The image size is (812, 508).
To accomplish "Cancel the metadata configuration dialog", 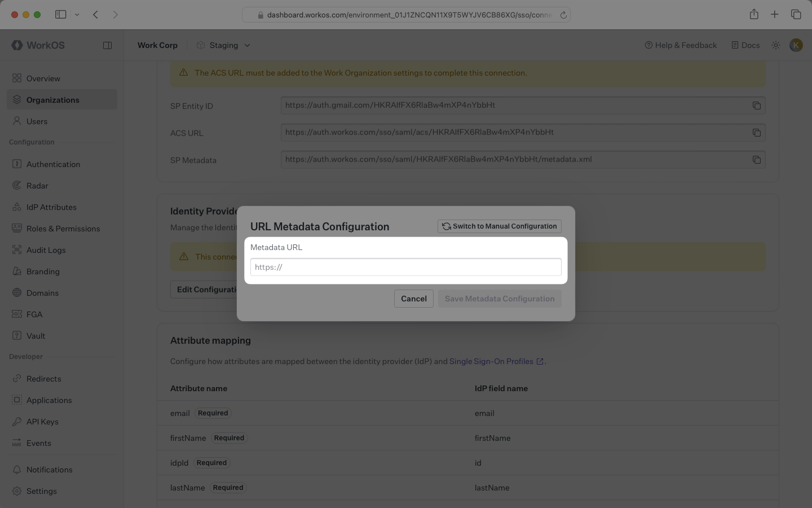I will pos(413,299).
